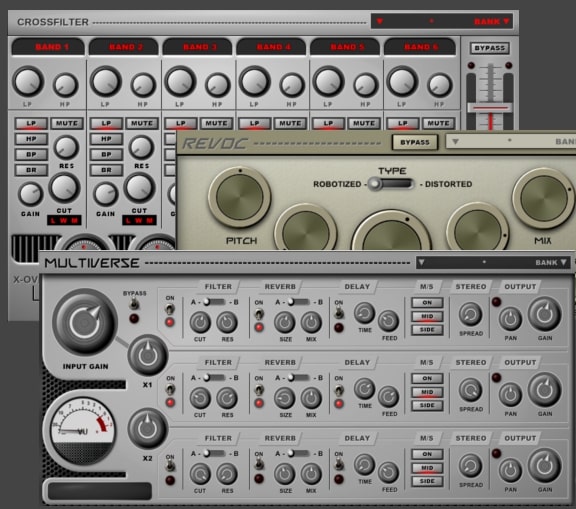This screenshot has width=576, height=509.
Task: Select the BAND 4 tab
Action: click(271, 47)
